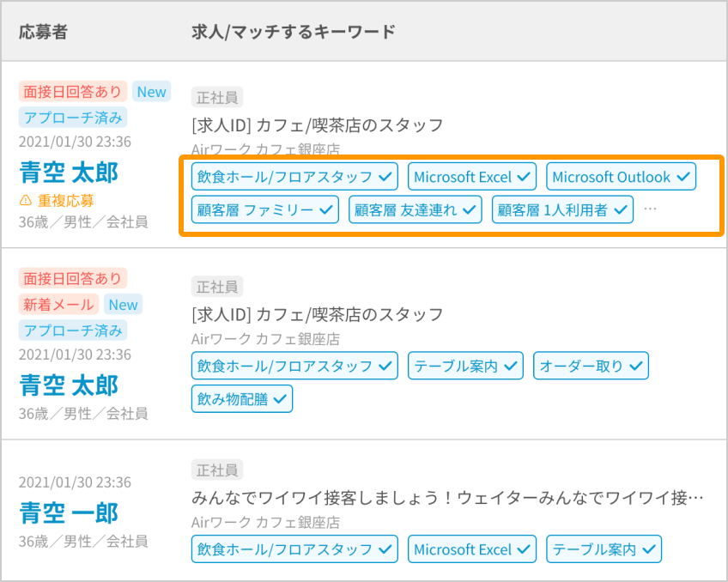This screenshot has width=728, height=582.
Task: Select 飲食ホール/フロアスタッフ chip in 青空 一郎 row
Action: (294, 549)
